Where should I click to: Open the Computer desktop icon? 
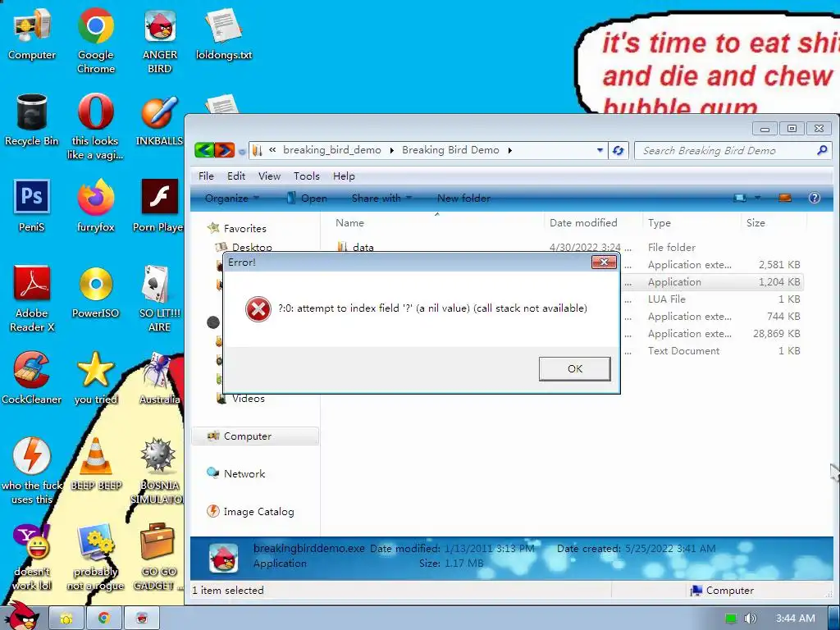point(32,34)
